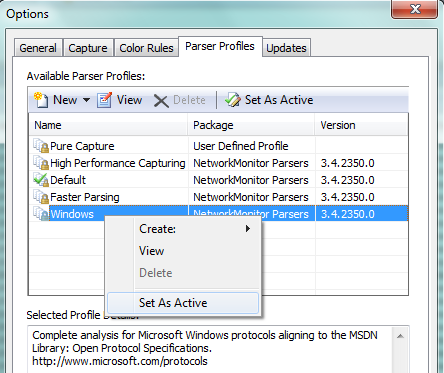Switch to the General tab

pos(38,48)
